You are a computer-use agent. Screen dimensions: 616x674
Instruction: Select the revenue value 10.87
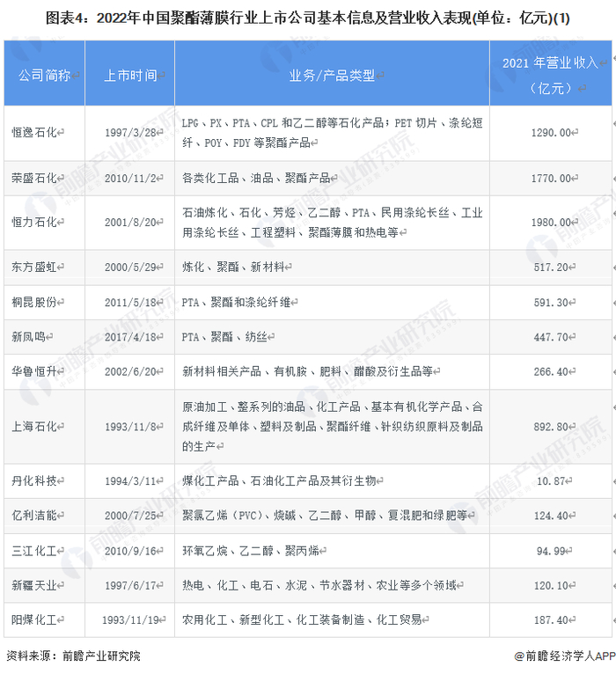(551, 480)
